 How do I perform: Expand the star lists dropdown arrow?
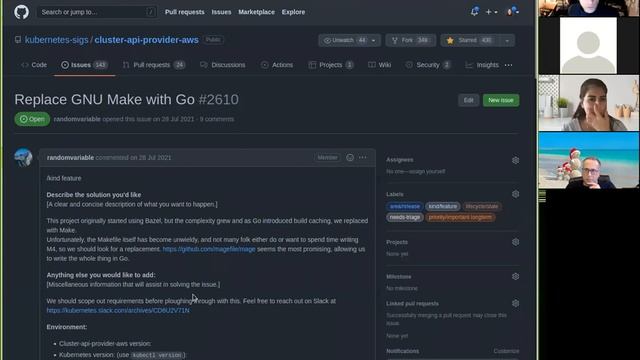tap(507, 40)
